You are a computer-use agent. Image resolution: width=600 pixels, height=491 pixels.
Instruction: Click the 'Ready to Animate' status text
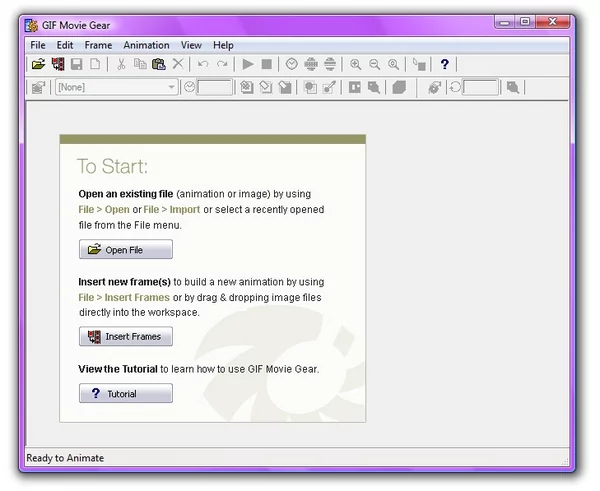[x=65, y=458]
